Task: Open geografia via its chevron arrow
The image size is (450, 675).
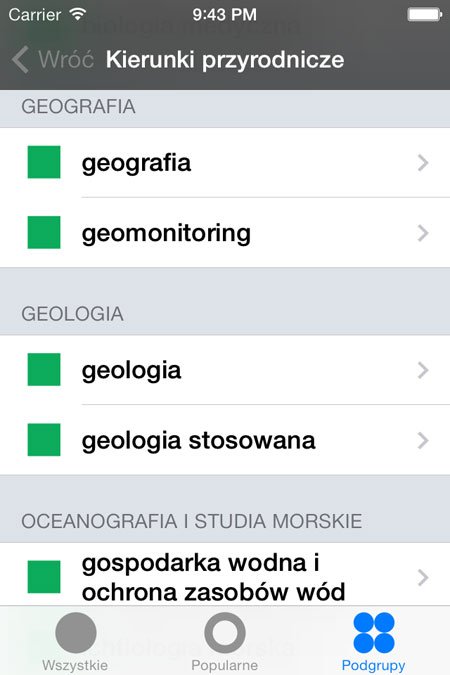Action: tap(423, 163)
